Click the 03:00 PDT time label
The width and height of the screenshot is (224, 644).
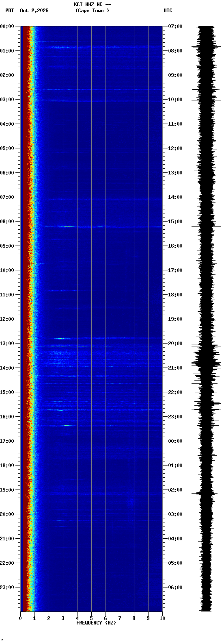[x=7, y=100]
